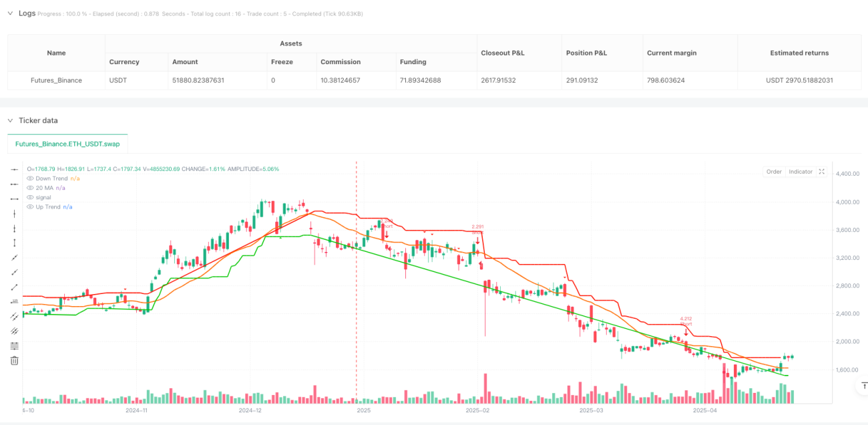Select the horizontal straight line drawing tool

click(x=15, y=170)
